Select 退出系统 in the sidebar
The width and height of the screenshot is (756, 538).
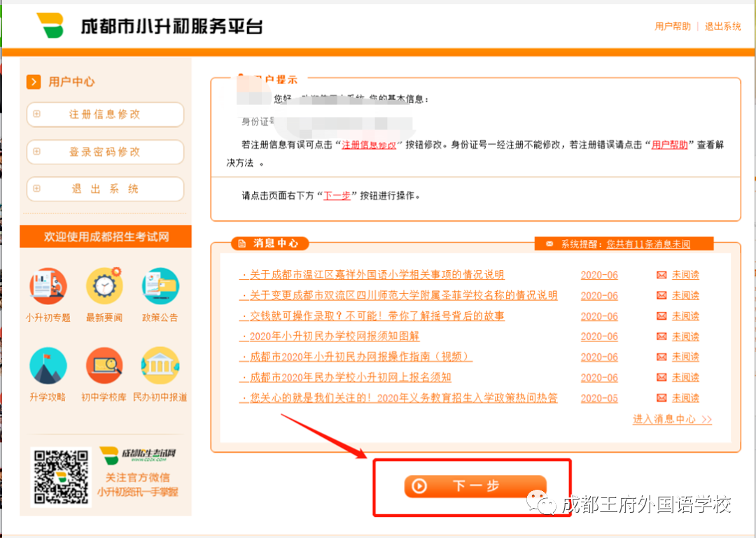tap(105, 189)
